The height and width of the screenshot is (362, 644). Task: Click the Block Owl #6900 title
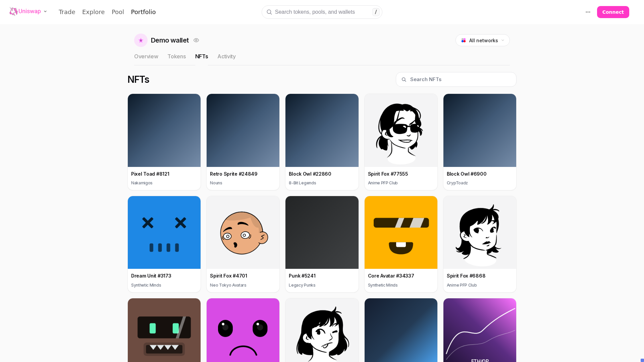point(467,174)
